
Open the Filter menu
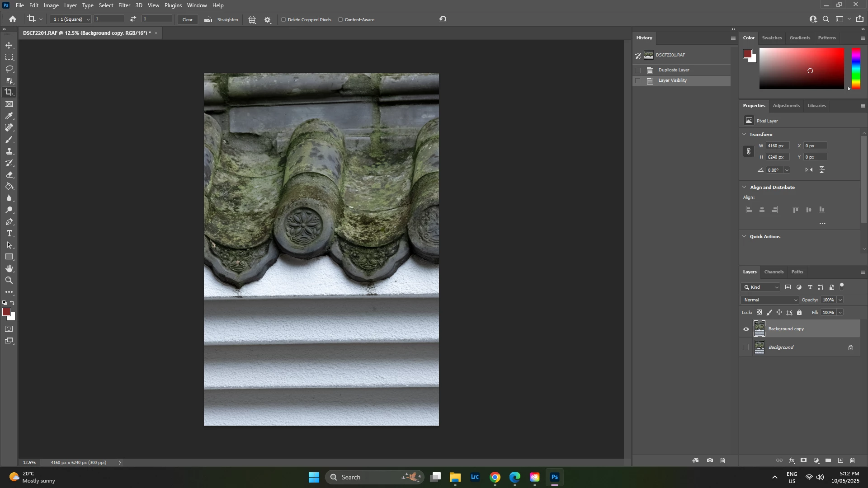point(124,5)
